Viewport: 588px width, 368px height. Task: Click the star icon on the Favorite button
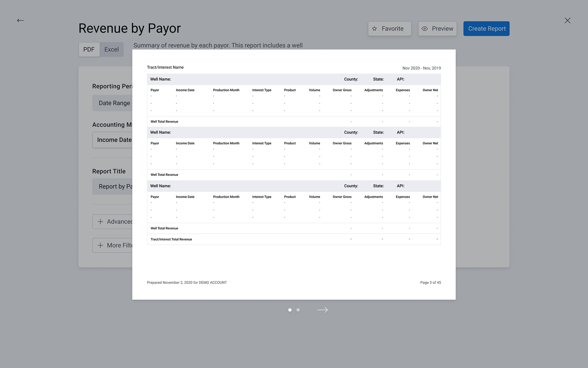(x=374, y=29)
